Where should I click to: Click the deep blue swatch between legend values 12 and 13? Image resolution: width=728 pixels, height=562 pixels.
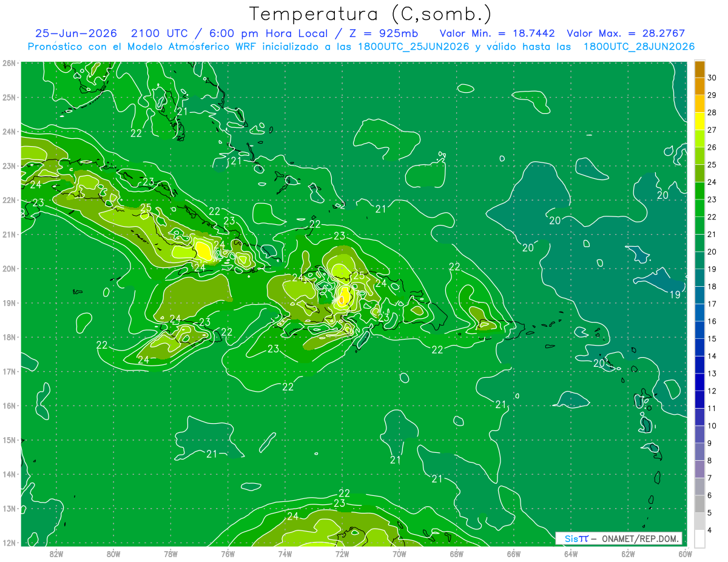point(699,382)
